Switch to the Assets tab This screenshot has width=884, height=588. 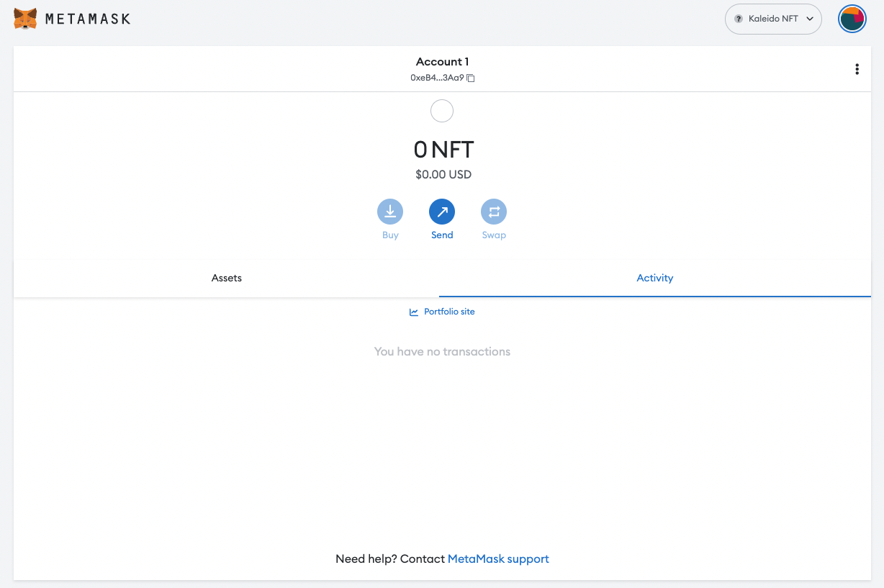tap(226, 278)
